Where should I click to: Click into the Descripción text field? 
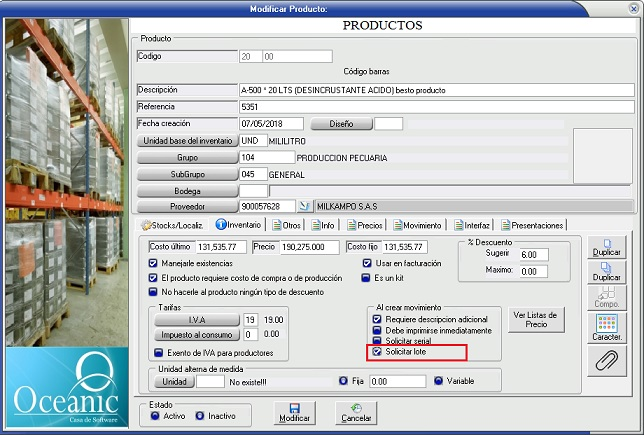[436, 90]
